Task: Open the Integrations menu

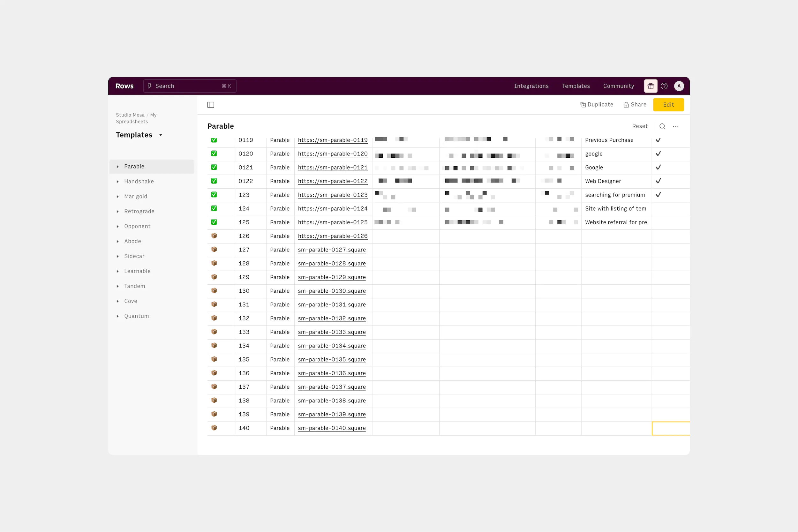Action: [x=531, y=86]
